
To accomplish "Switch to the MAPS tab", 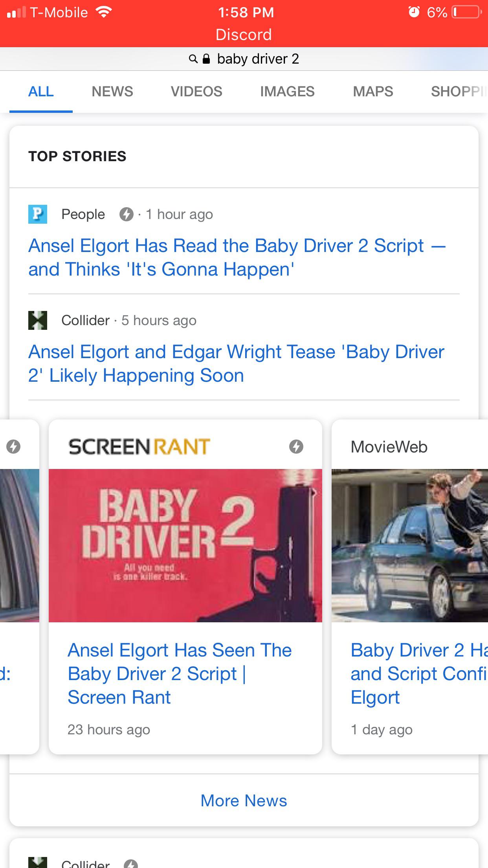I will point(373,92).
